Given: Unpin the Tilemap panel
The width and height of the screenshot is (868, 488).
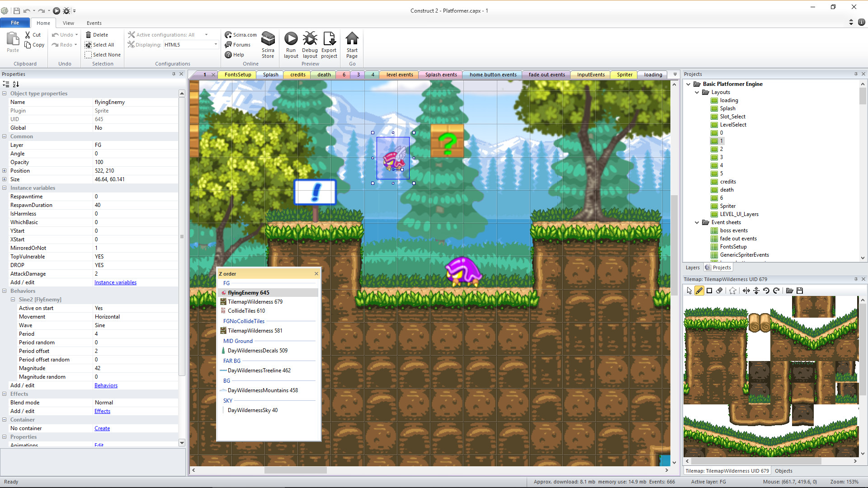Looking at the screenshot, I should tap(856, 279).
